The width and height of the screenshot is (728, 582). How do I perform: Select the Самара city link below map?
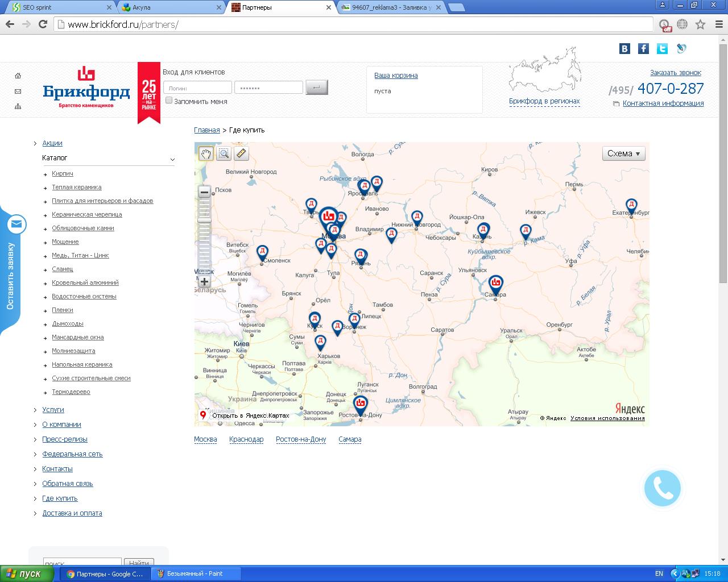pos(350,439)
